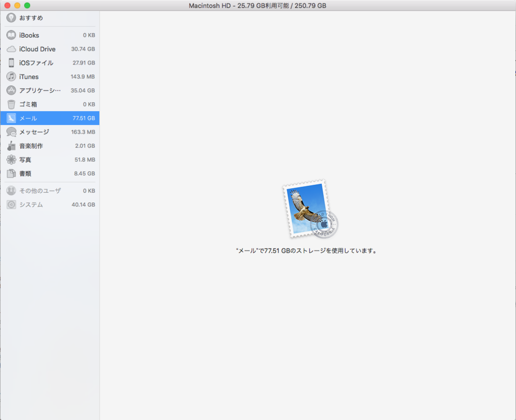Select the メール label in sidebar

28,118
